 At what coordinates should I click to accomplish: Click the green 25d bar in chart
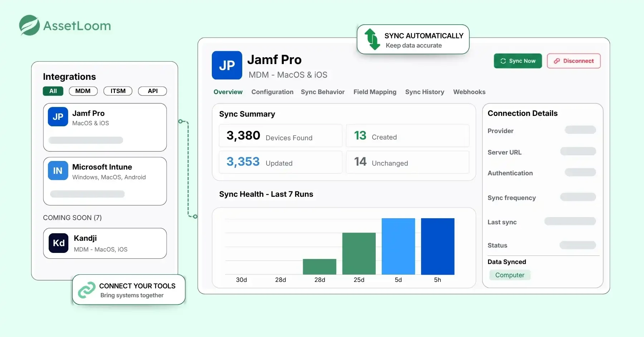click(x=359, y=254)
